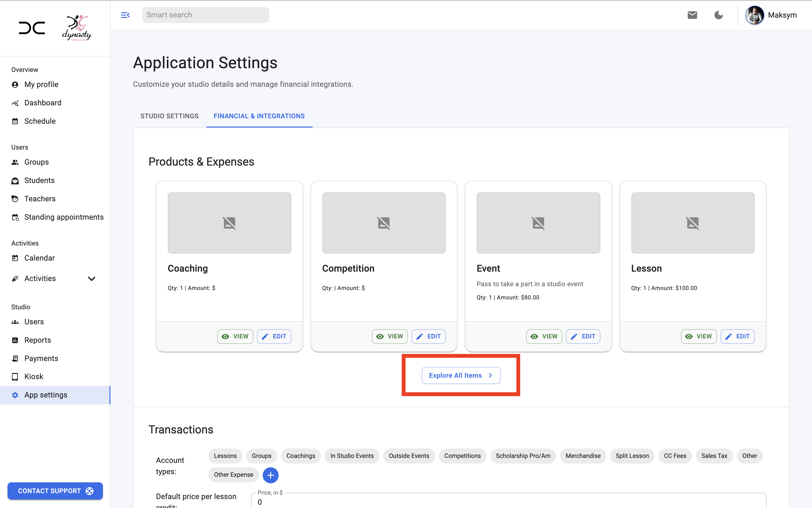The height and width of the screenshot is (508, 812).
Task: Edit the Event product
Action: click(583, 336)
